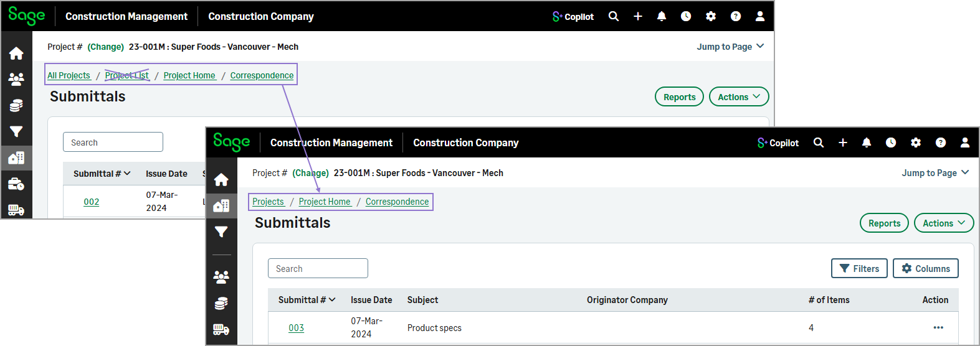Sort by Submittal # in back window table
This screenshot has width=980, height=346.
(x=102, y=174)
